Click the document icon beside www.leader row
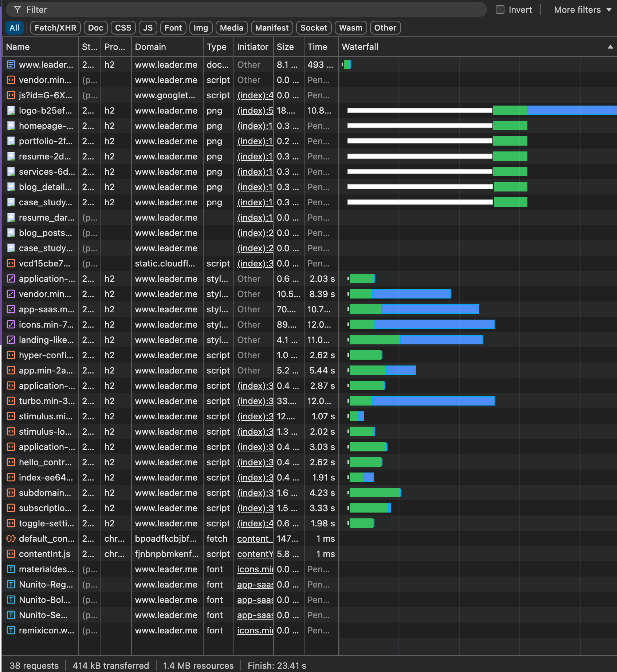617x672 pixels. coord(11,65)
